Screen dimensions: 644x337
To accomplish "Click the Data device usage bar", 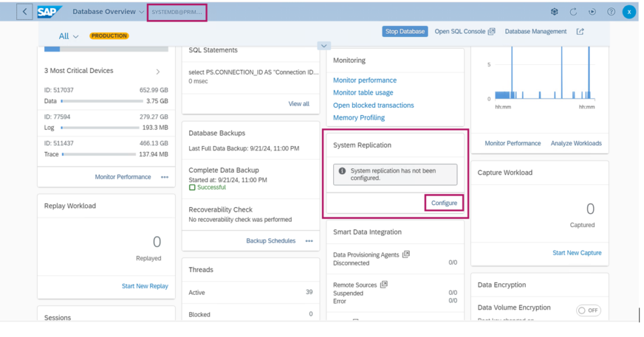I will click(x=102, y=101).
